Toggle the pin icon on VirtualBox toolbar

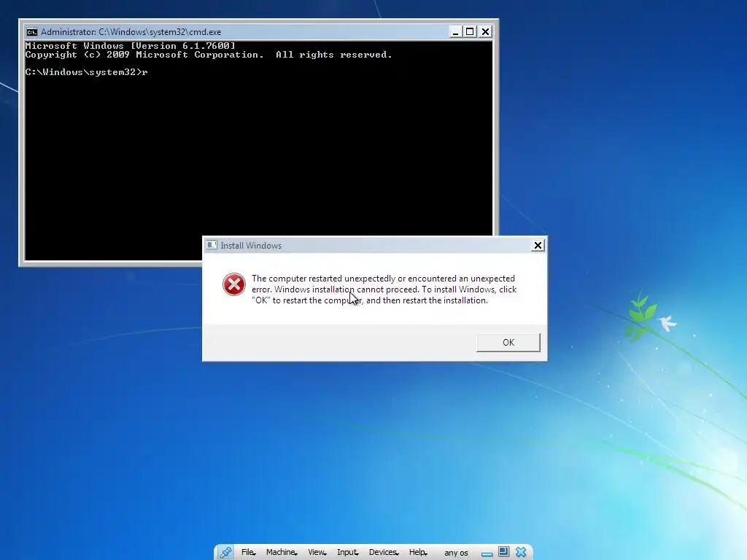[x=225, y=552]
